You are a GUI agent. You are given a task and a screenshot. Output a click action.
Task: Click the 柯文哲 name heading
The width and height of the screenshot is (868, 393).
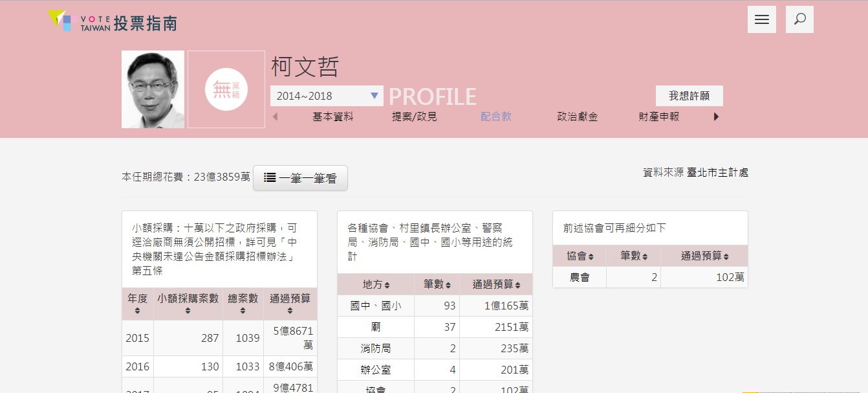(x=305, y=67)
